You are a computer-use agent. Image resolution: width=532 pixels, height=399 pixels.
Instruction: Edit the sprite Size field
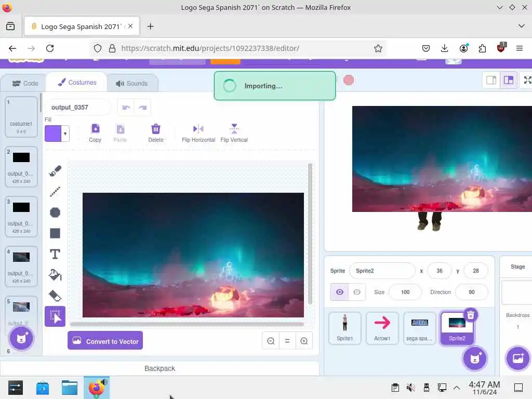coord(405,292)
